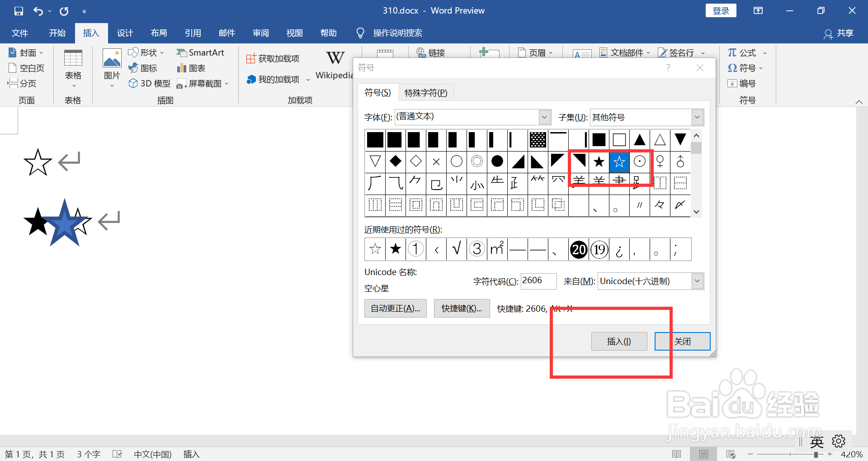This screenshot has height=461, width=868.
Task: Click the 自动更正(A)... button
Action: coord(396,309)
